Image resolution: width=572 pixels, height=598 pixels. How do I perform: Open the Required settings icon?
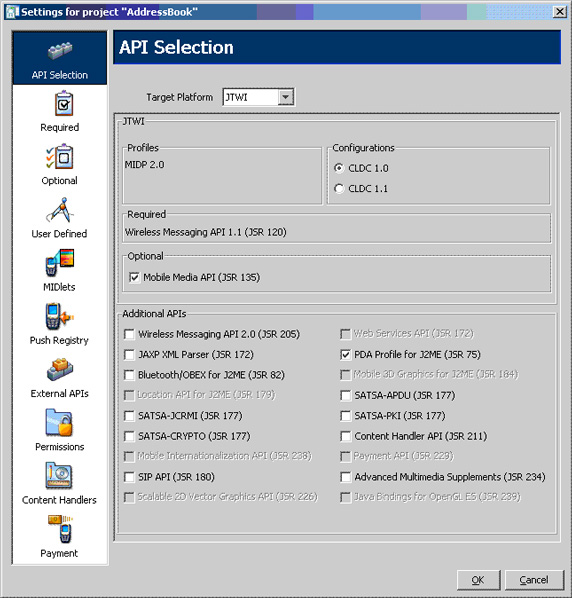click(63, 103)
